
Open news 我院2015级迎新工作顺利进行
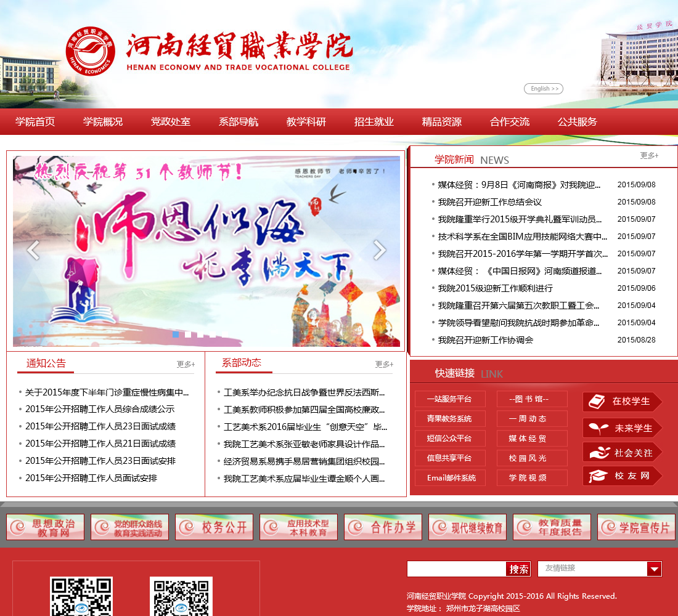coord(495,288)
